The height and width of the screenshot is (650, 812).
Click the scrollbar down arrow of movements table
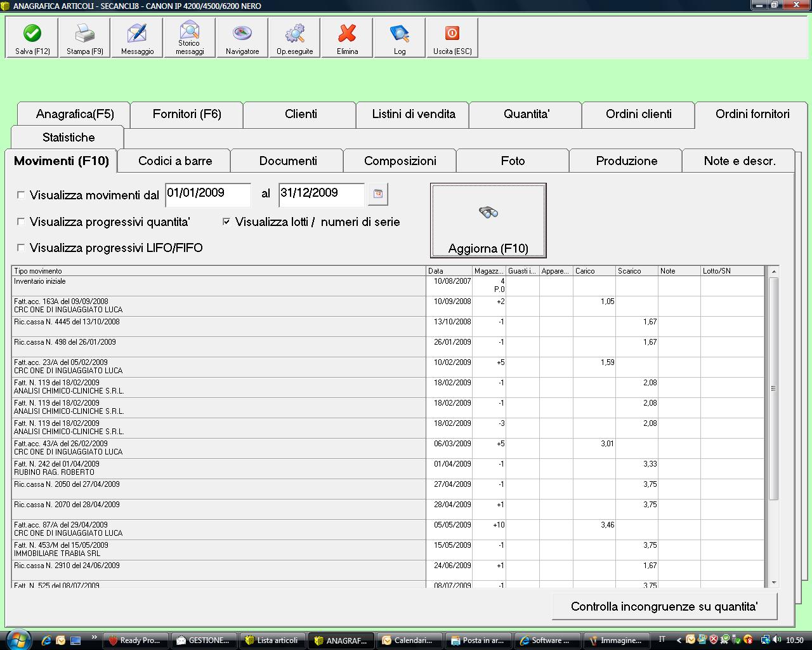click(x=773, y=582)
